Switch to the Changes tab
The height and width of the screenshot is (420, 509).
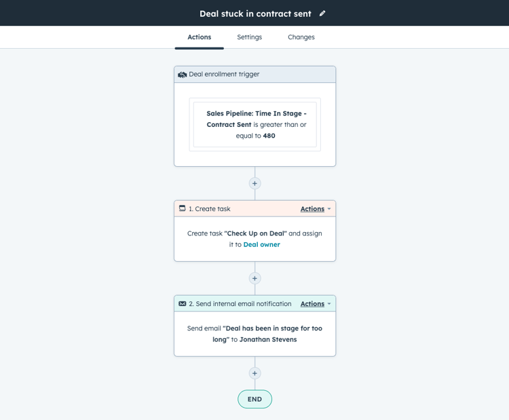pyautogui.click(x=301, y=37)
